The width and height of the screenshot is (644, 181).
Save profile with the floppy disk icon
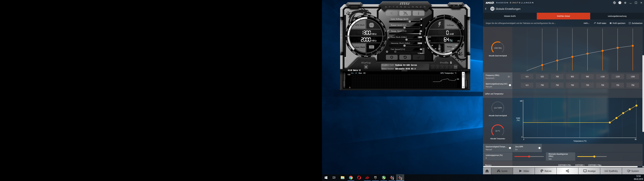[x=455, y=67]
